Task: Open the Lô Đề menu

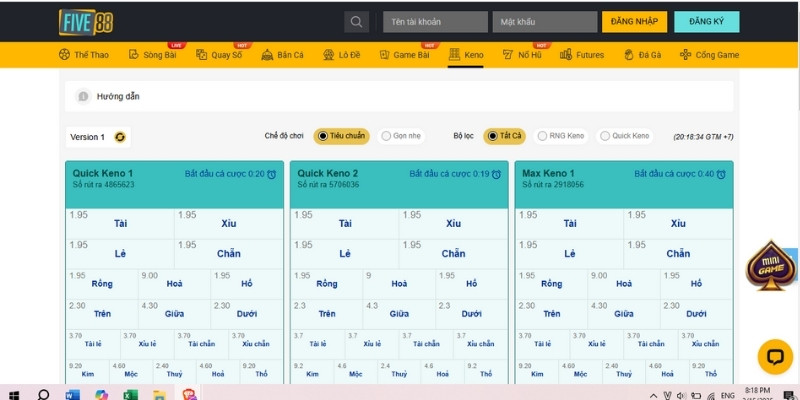Action: 342,55
